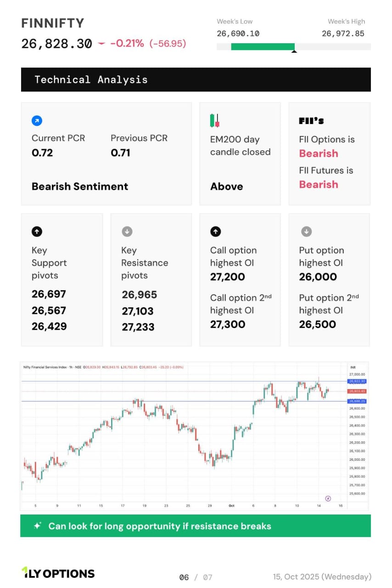This screenshot has width=392, height=588.
Task: Click the up-arrow icon above Call option highest OI
Action: [215, 232]
